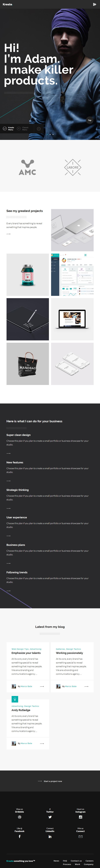Open the Careers footer menu item
100x868 pixels.
pyautogui.click(x=90, y=861)
